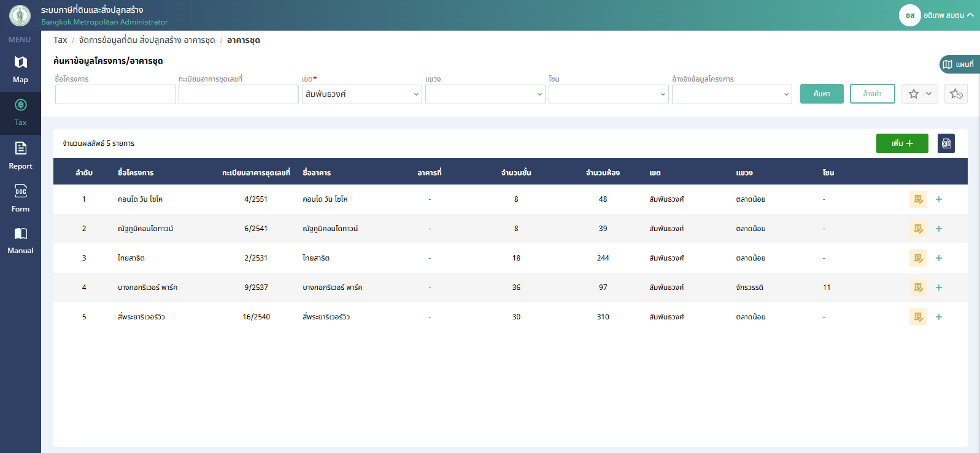Click the green เพิ่ม + add button

click(x=901, y=143)
